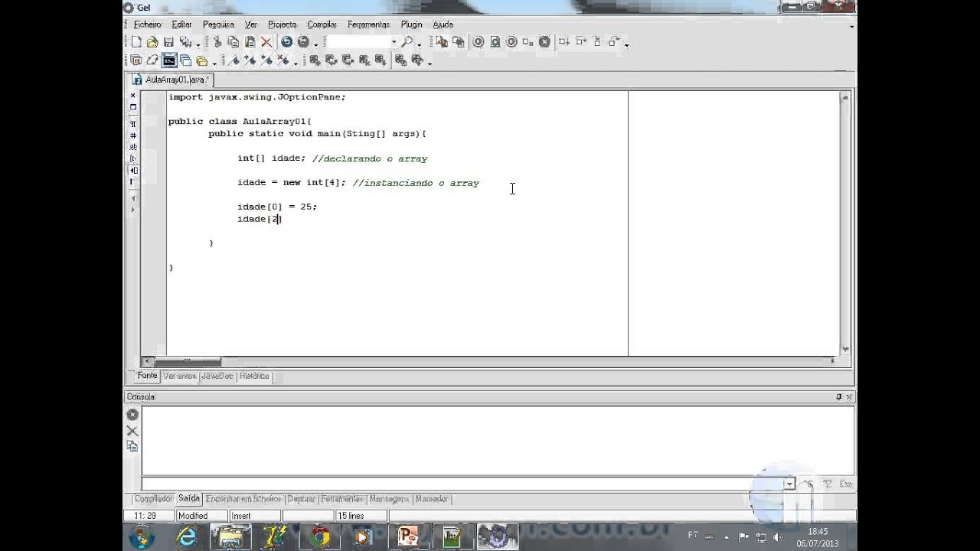Click the console command input field
Image resolution: width=980 pixels, height=551 pixels.
click(x=462, y=484)
